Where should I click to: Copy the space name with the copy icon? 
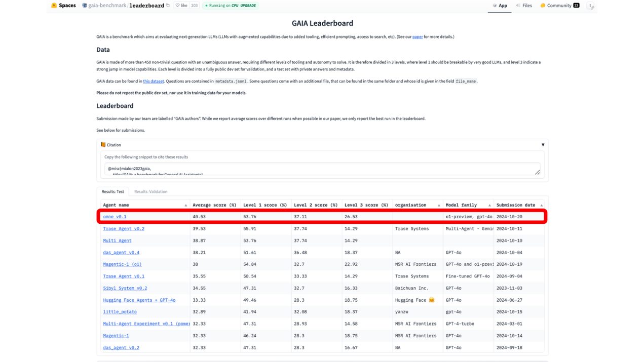168,6
